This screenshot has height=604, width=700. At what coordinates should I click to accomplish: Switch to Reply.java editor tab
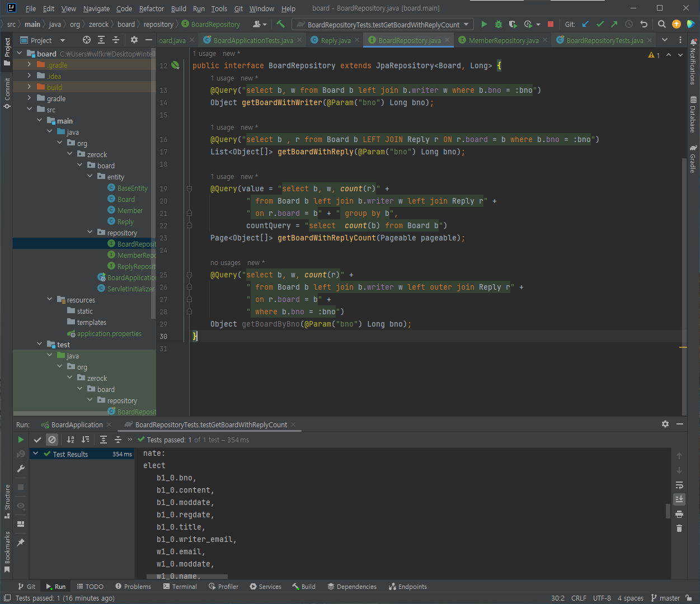click(x=336, y=40)
